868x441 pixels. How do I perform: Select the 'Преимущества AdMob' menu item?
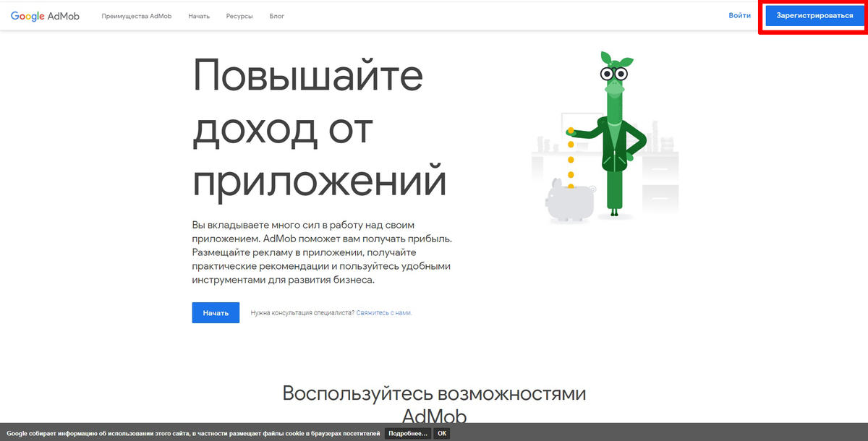[136, 15]
